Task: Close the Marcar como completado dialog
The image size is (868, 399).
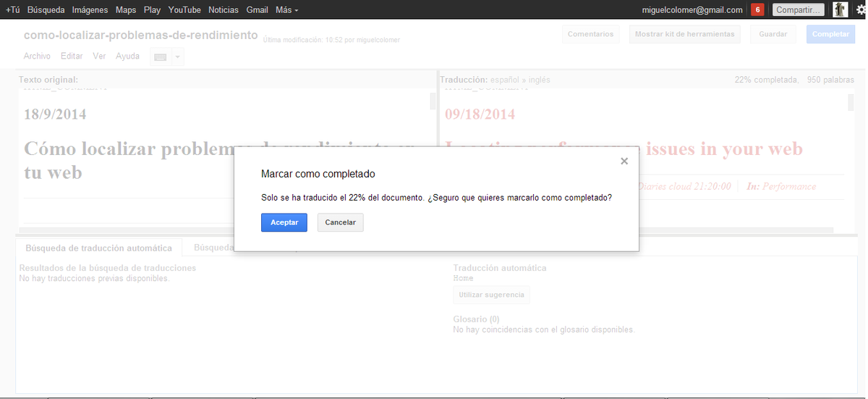Action: pyautogui.click(x=624, y=161)
